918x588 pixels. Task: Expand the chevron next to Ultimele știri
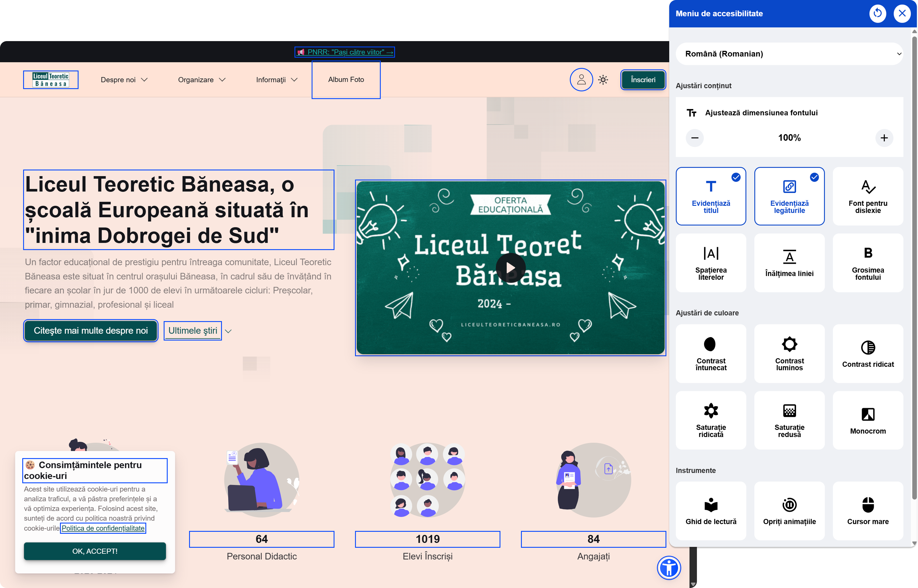point(229,331)
